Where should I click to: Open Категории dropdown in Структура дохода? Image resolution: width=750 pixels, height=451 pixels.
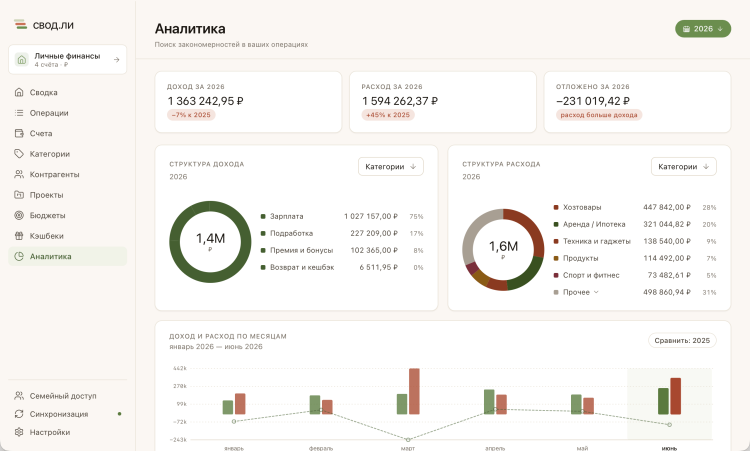(391, 166)
